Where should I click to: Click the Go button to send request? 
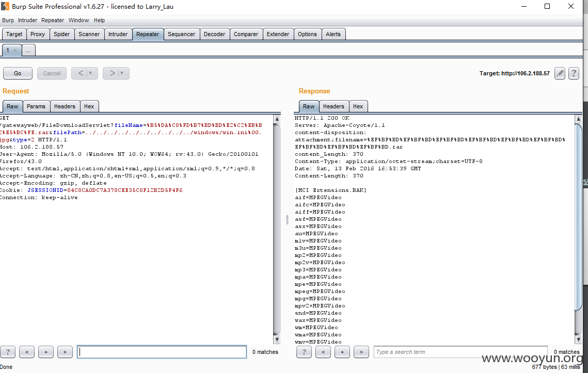18,73
